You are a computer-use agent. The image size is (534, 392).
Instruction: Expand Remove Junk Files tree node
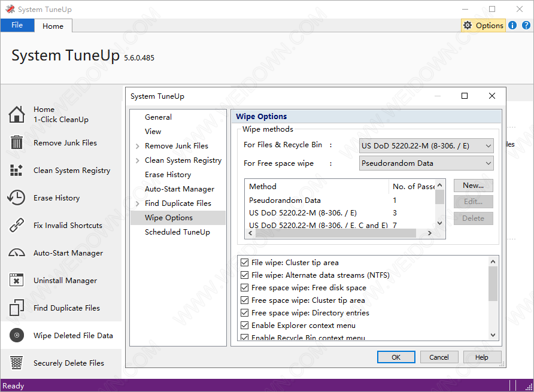click(x=137, y=146)
